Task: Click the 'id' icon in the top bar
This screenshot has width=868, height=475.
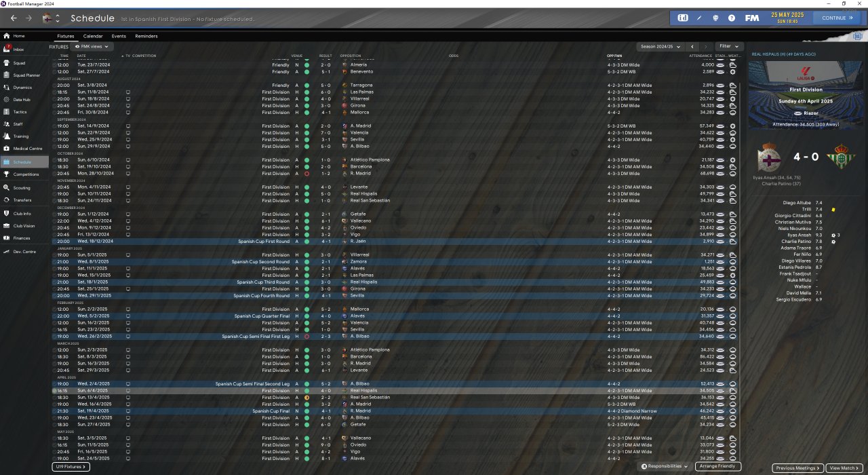Action: pos(683,18)
